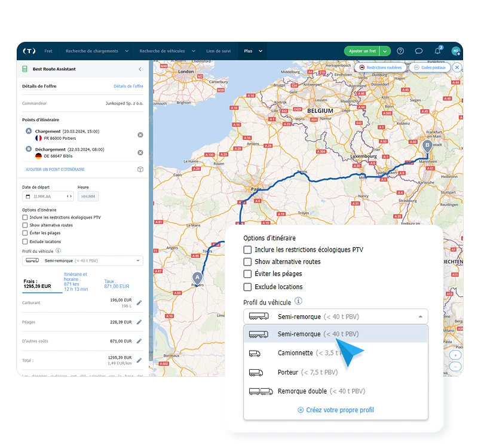Open the user avatar MS menu
This screenshot has width=478, height=448.
coord(455,51)
